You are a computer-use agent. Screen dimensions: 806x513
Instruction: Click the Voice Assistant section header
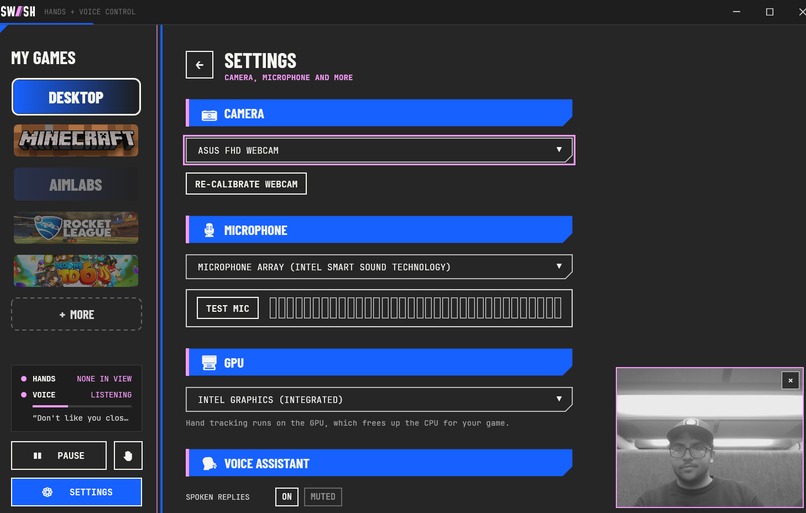click(x=379, y=463)
